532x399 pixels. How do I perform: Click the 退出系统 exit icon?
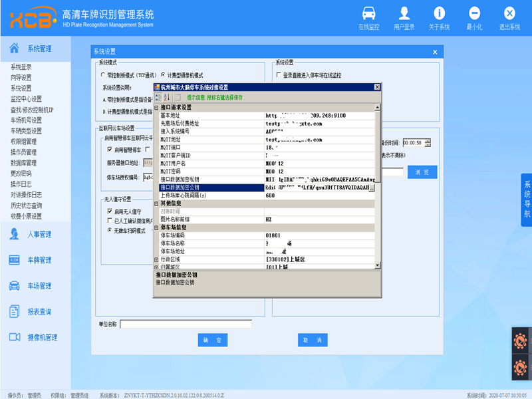509,17
